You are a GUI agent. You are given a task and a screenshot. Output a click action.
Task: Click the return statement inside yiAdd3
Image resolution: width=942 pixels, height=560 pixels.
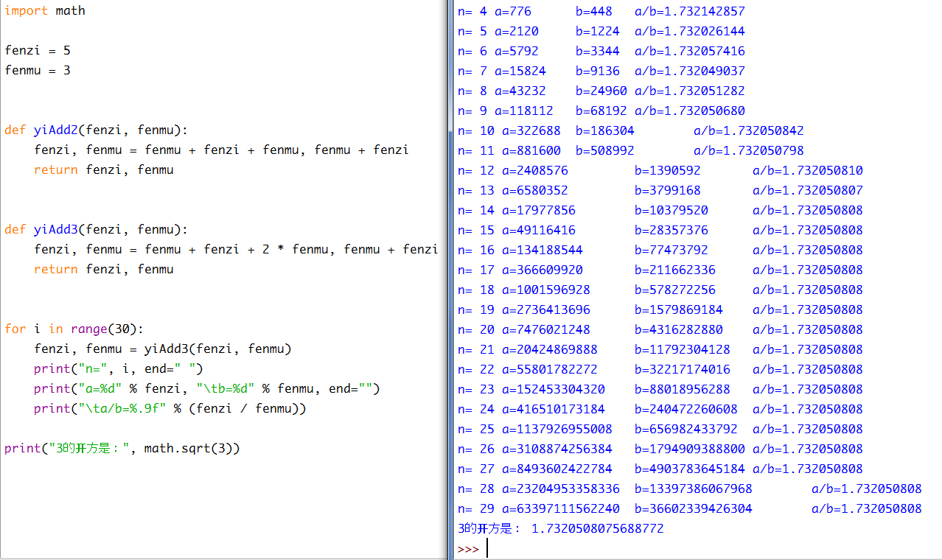click(103, 269)
